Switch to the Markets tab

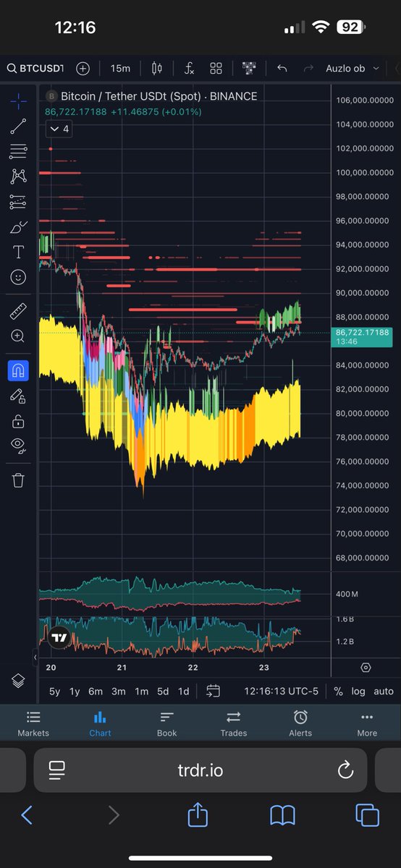click(33, 723)
